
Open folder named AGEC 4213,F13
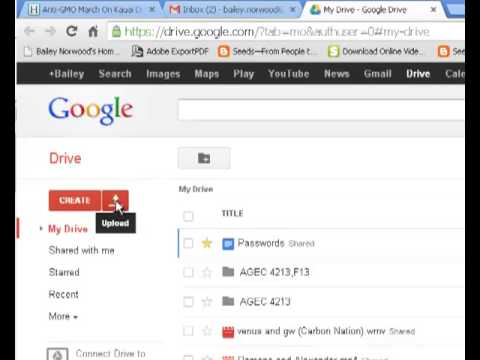pyautogui.click(x=275, y=272)
